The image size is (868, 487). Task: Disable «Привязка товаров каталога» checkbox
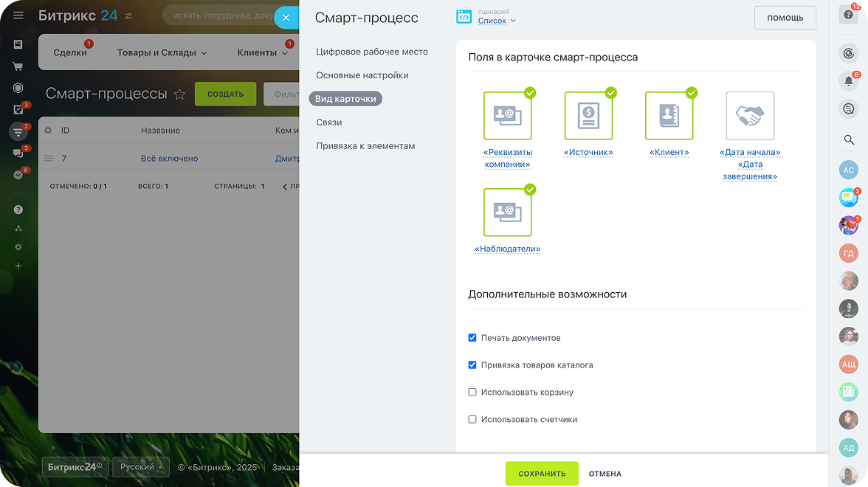point(472,365)
